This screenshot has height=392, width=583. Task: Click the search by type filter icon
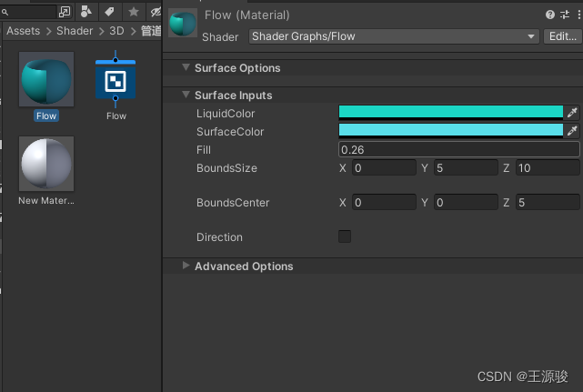(86, 12)
